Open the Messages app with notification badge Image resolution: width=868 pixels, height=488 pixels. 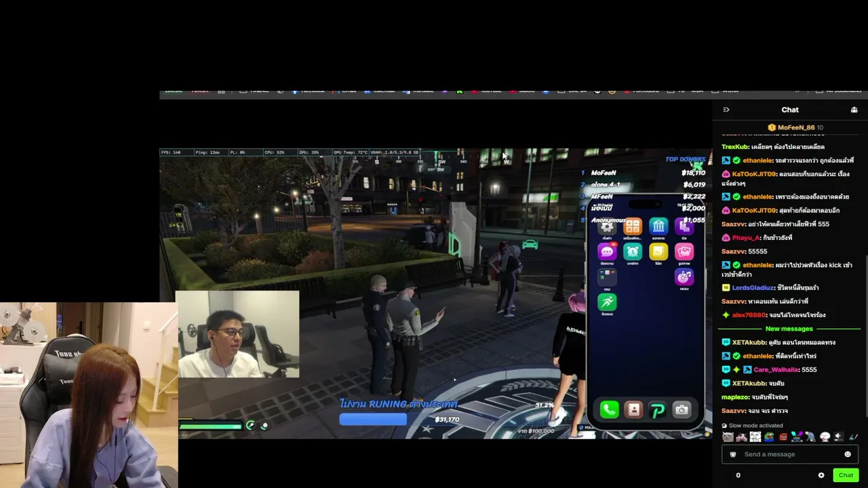[607, 252]
